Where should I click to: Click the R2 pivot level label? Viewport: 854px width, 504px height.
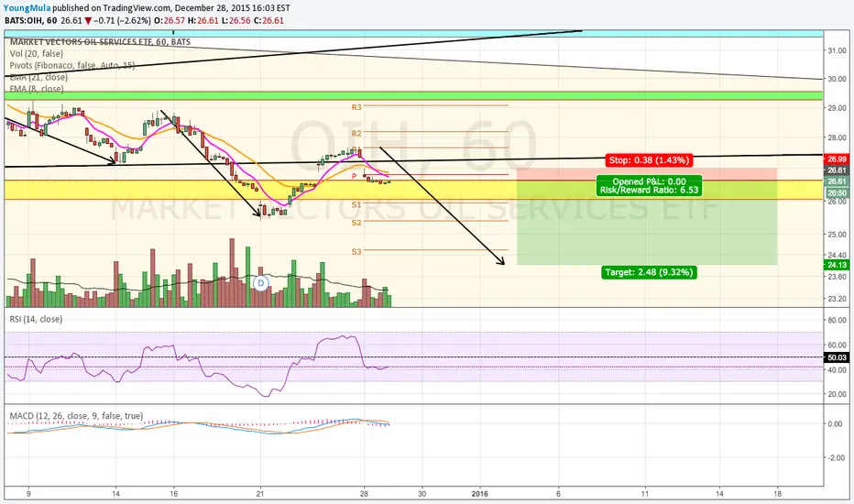coord(356,134)
